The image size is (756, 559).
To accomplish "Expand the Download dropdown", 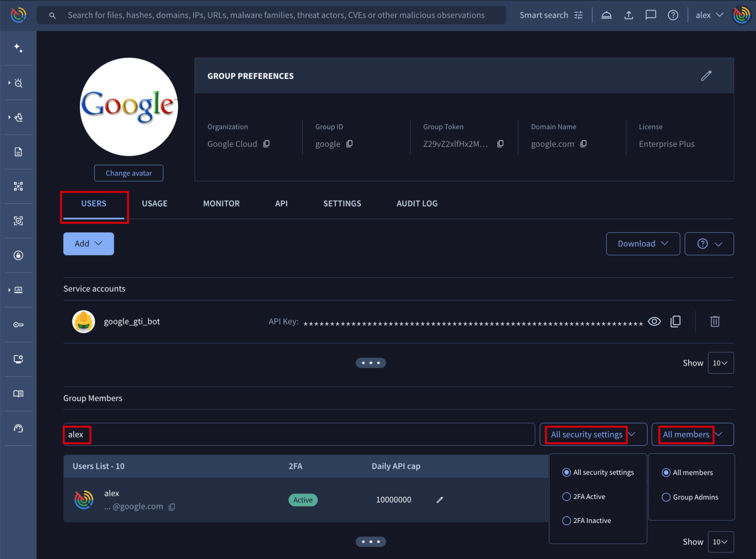I will point(642,244).
